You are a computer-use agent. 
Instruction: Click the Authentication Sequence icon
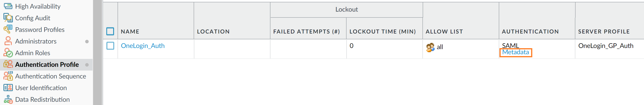8,76
